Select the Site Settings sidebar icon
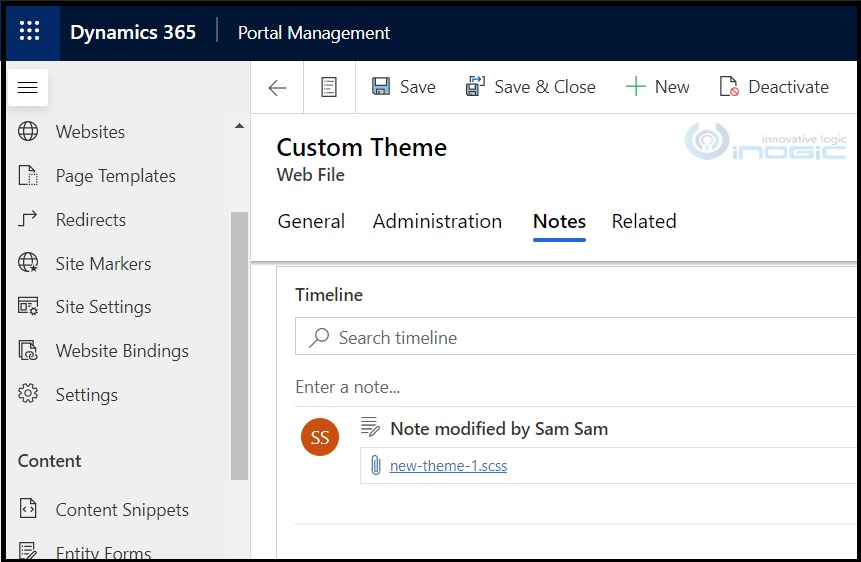 pyautogui.click(x=28, y=306)
